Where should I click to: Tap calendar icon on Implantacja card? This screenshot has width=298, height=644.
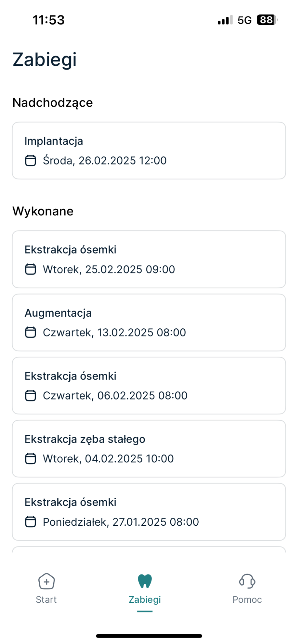(x=31, y=160)
